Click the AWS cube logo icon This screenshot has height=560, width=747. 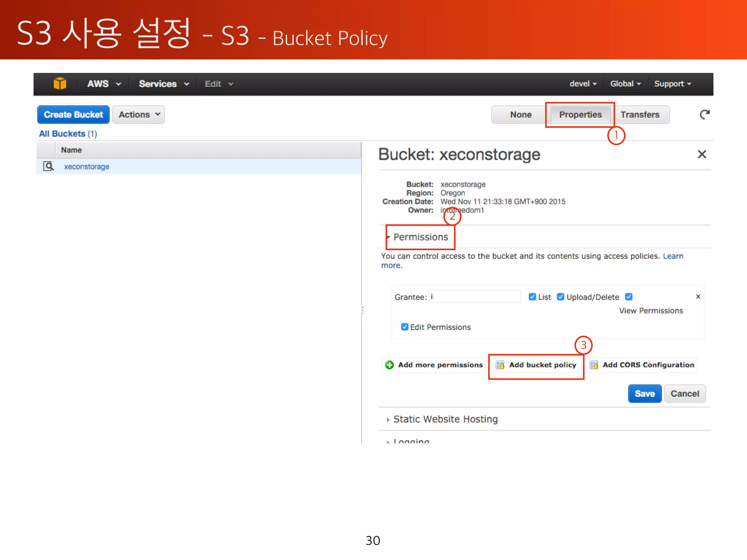click(60, 83)
